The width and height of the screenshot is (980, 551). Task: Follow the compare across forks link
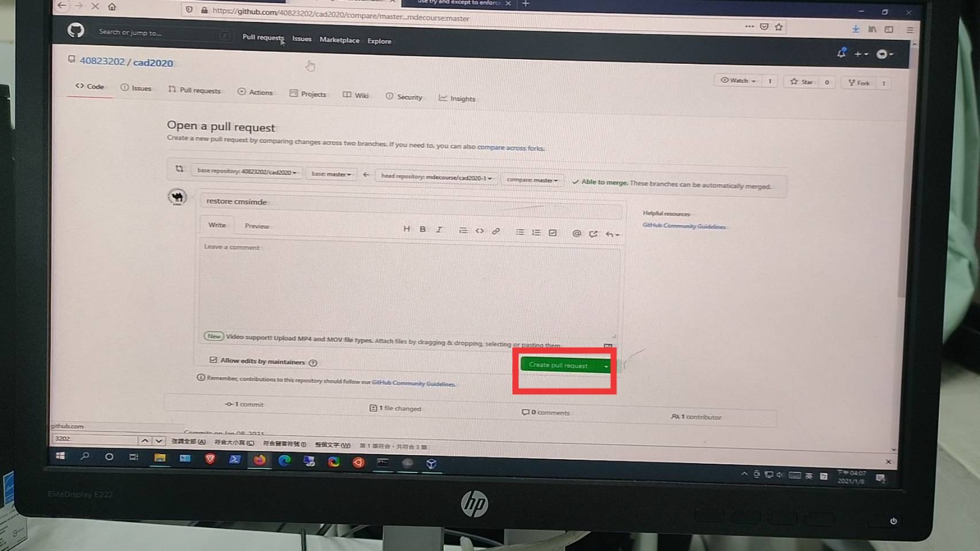[511, 148]
